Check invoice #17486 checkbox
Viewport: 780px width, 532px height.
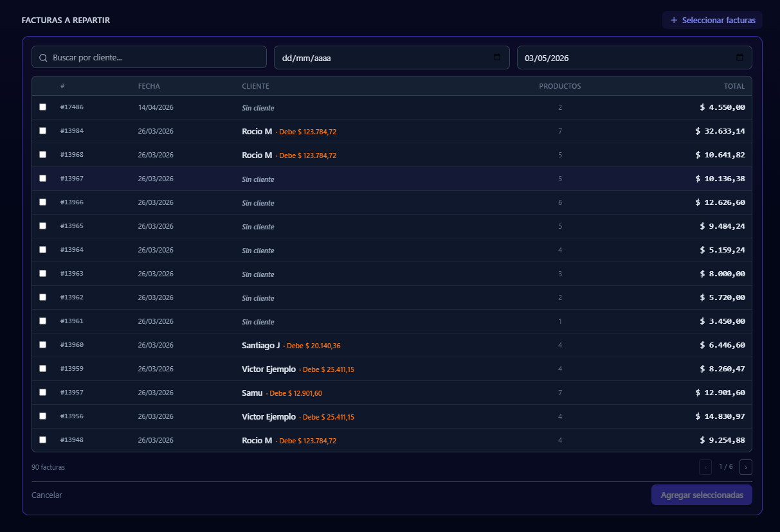(x=42, y=107)
